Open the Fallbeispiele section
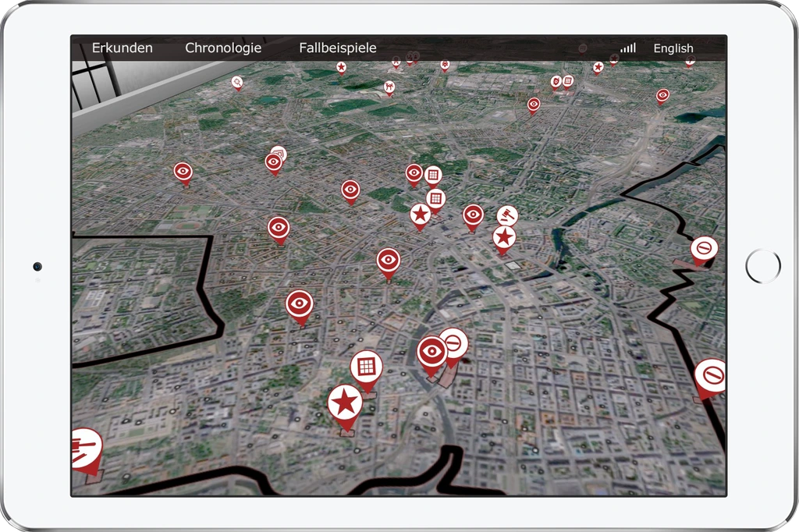799x532 pixels. pos(339,48)
